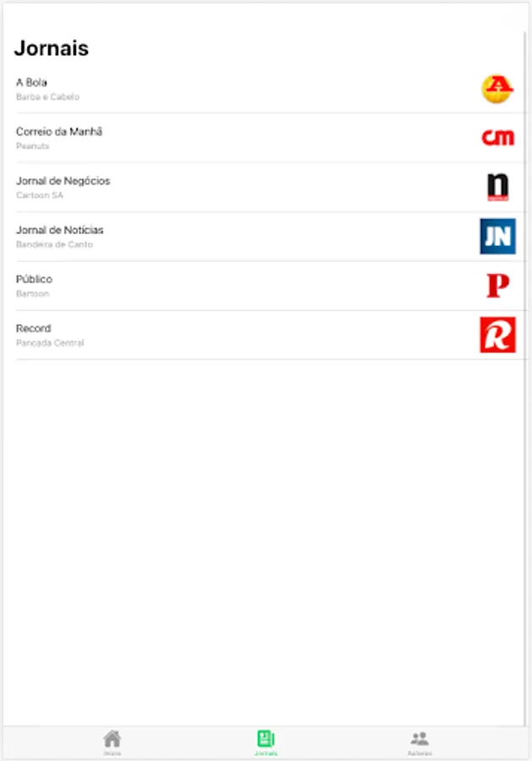Open the "Record" title
The image size is (532, 761).
click(x=34, y=329)
